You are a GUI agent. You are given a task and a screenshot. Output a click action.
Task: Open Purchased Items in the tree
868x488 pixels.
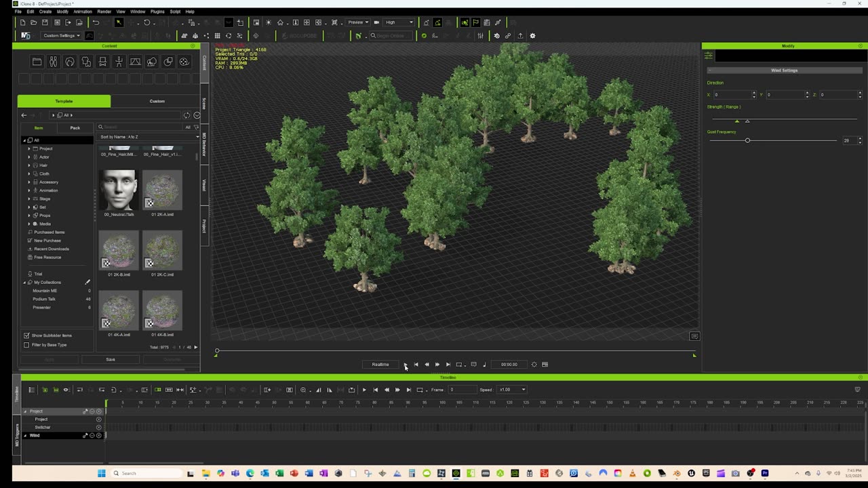point(49,232)
